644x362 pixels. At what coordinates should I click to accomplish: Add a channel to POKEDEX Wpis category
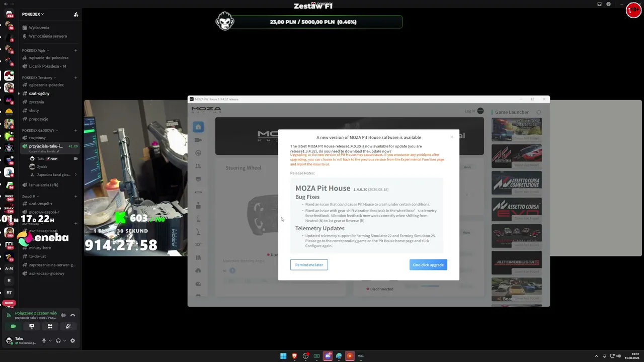click(75, 51)
